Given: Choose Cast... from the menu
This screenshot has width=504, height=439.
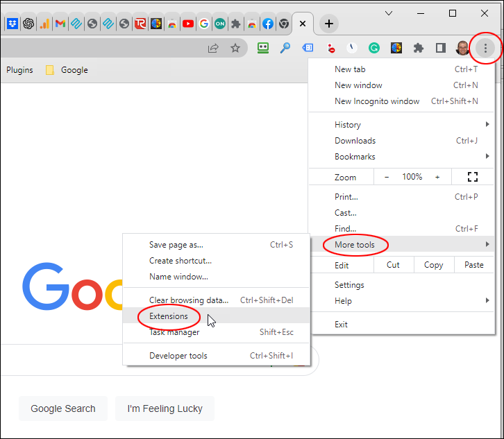Looking at the screenshot, I should [402, 213].
